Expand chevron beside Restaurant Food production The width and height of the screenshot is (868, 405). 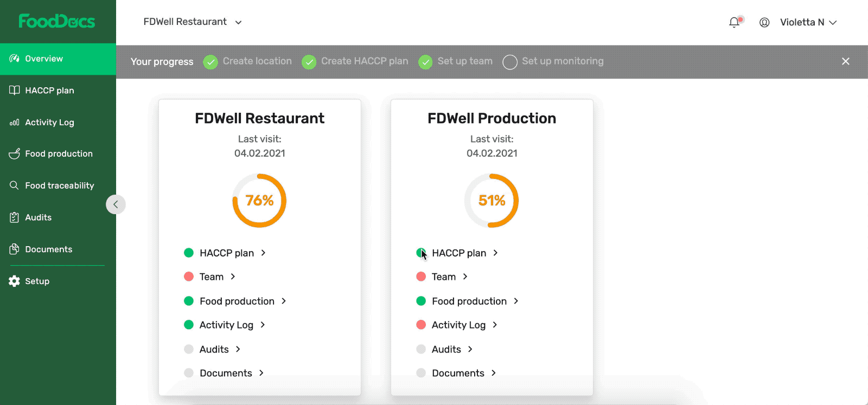pos(284,301)
